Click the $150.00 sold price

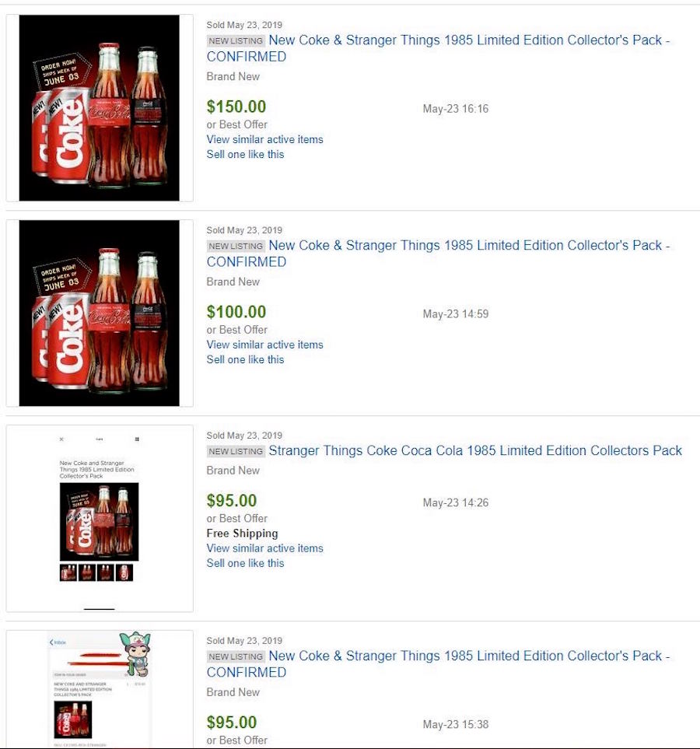pyautogui.click(x=236, y=107)
